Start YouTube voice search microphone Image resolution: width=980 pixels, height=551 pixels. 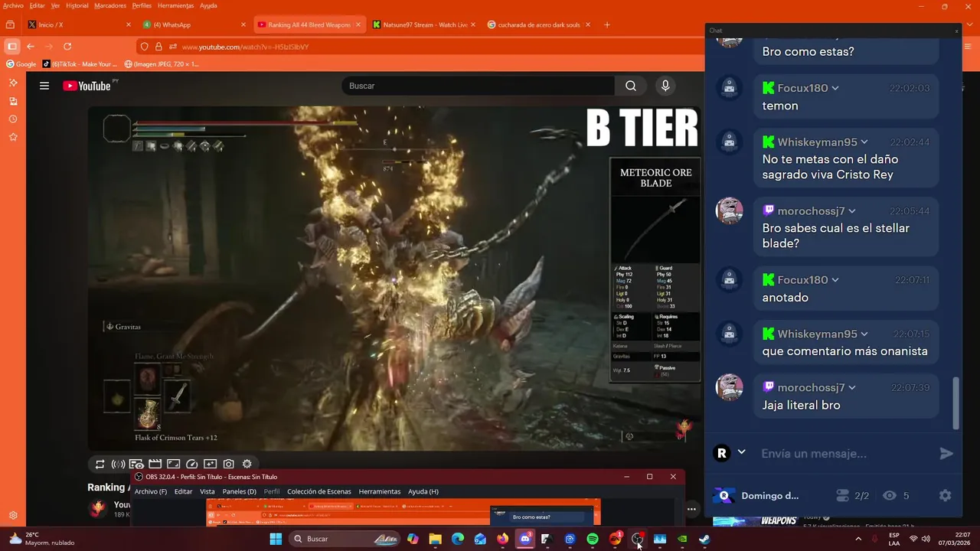(665, 86)
